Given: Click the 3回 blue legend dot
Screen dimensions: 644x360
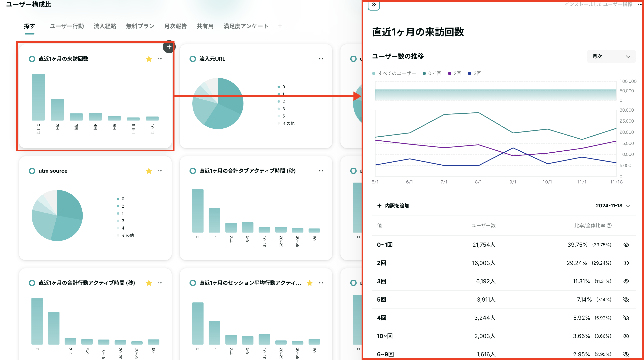Looking at the screenshot, I should [469, 73].
